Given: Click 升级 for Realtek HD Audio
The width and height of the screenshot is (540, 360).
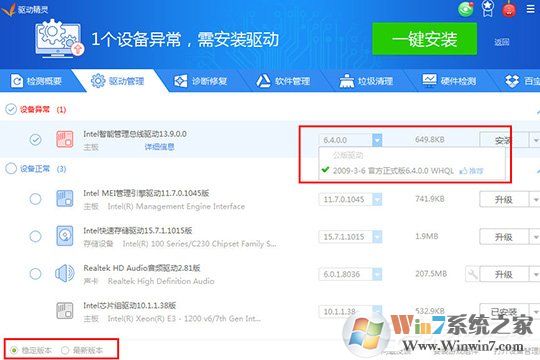Looking at the screenshot, I should pyautogui.click(x=503, y=275).
